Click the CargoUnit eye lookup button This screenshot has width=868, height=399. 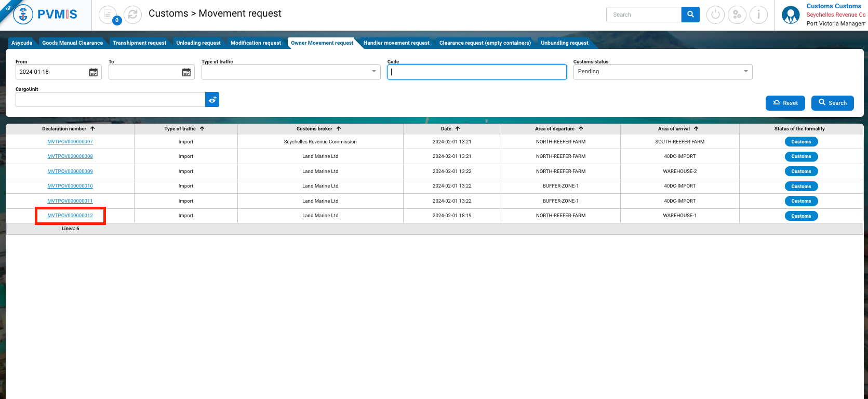coord(212,100)
